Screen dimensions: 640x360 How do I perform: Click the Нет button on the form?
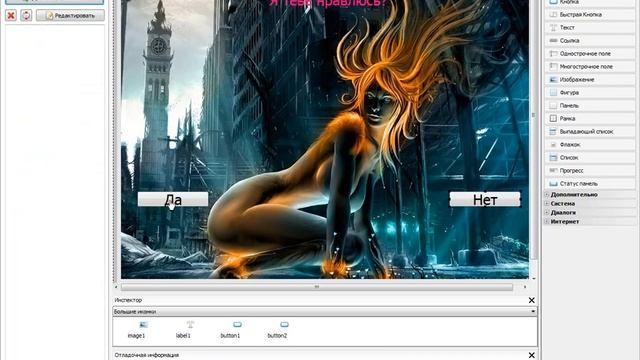coord(485,200)
